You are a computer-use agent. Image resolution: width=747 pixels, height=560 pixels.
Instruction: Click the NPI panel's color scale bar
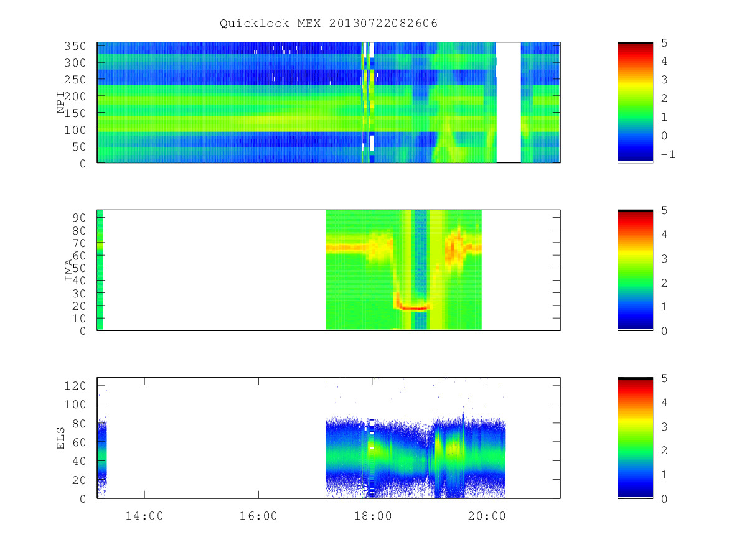click(x=635, y=102)
